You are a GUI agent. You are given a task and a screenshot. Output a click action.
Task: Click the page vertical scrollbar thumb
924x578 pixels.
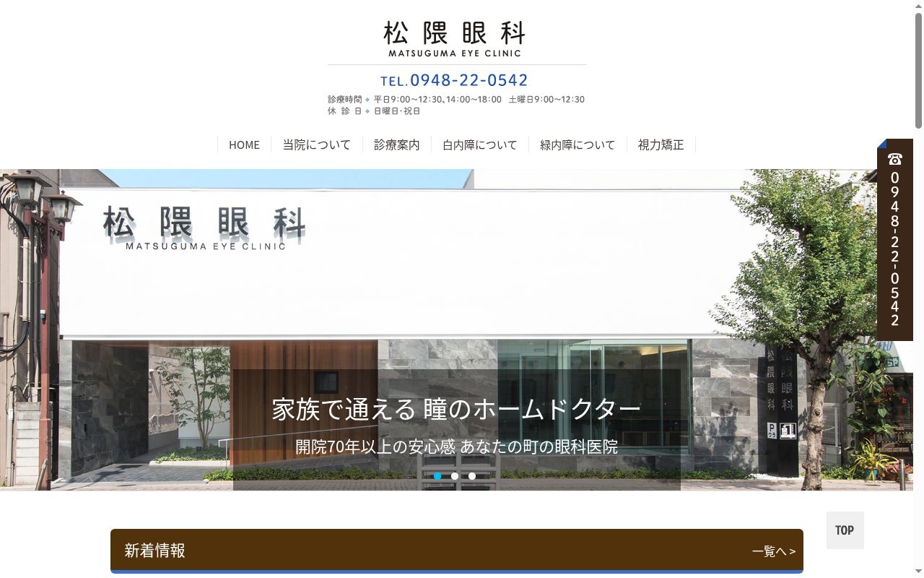coord(918,69)
